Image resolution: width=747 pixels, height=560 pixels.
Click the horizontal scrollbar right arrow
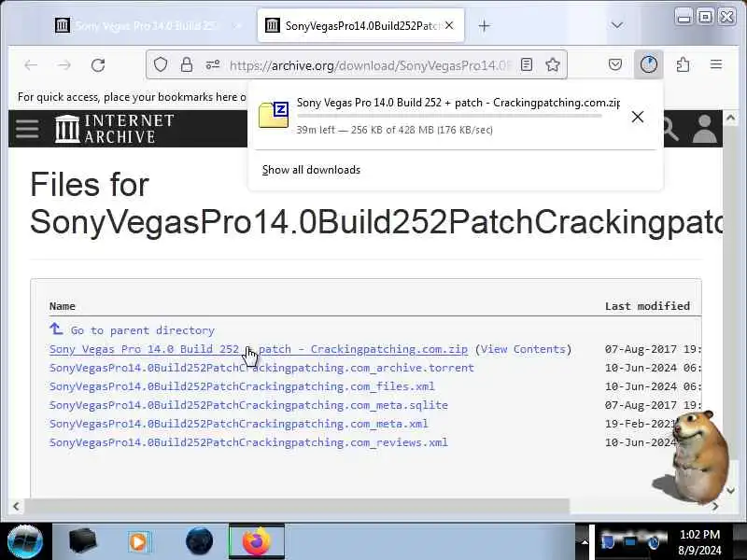(x=715, y=506)
